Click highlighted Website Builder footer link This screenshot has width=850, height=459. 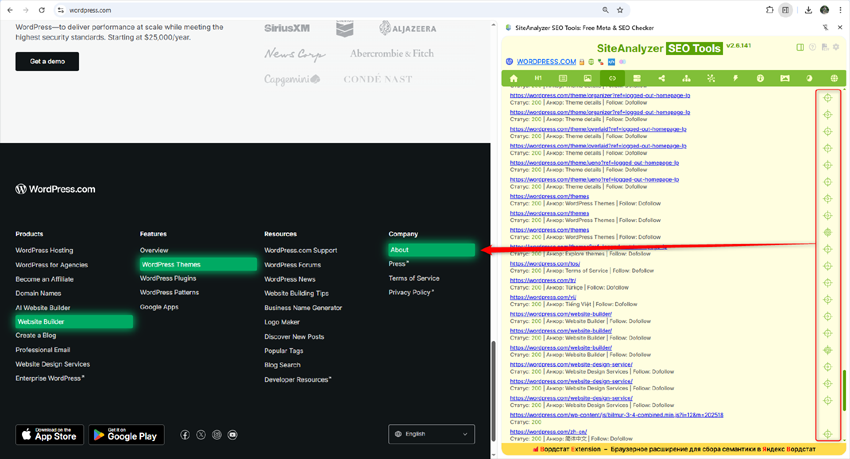point(74,322)
